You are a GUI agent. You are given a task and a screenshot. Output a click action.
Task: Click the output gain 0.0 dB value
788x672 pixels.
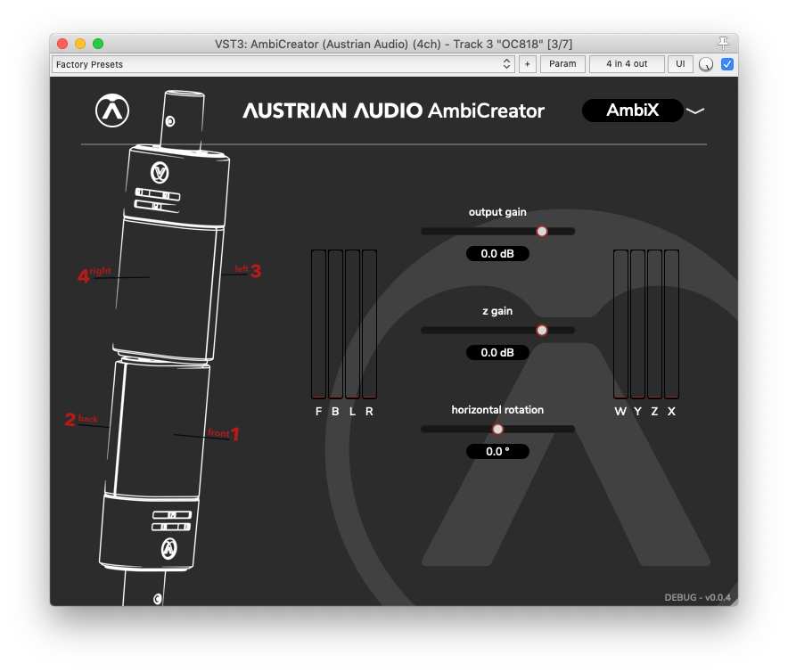497,254
